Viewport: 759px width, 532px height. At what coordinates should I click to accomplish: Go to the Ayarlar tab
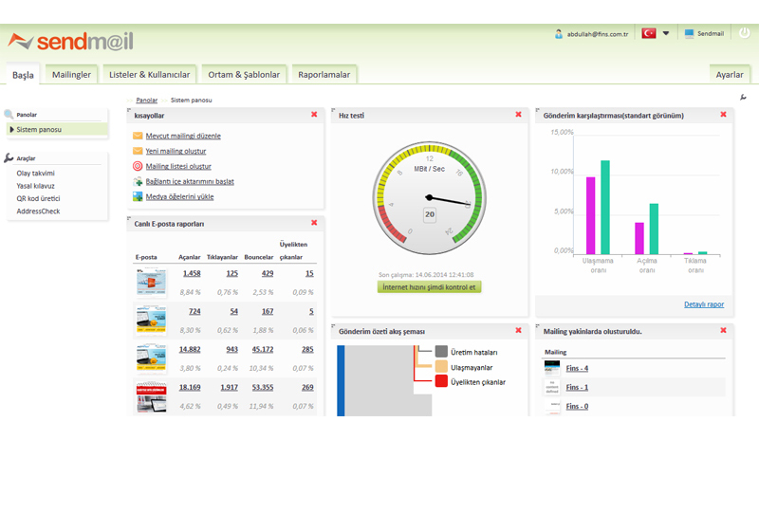729,74
